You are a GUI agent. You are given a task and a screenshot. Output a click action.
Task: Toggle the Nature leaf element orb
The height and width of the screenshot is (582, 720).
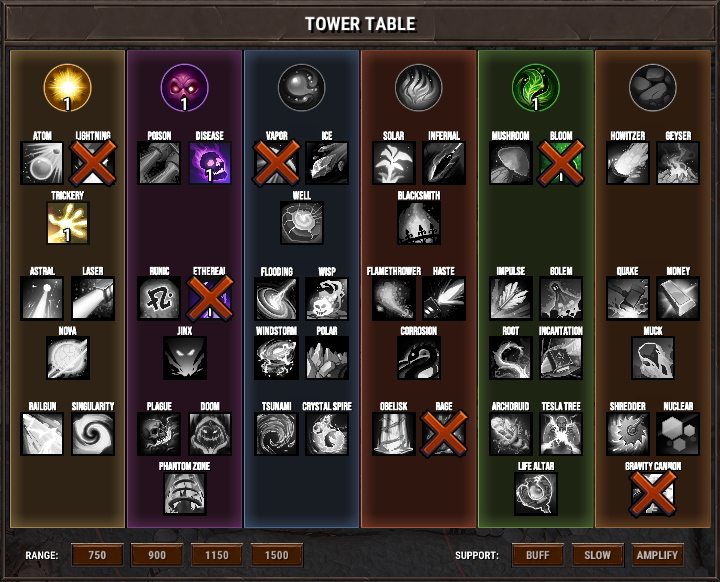pos(536,88)
